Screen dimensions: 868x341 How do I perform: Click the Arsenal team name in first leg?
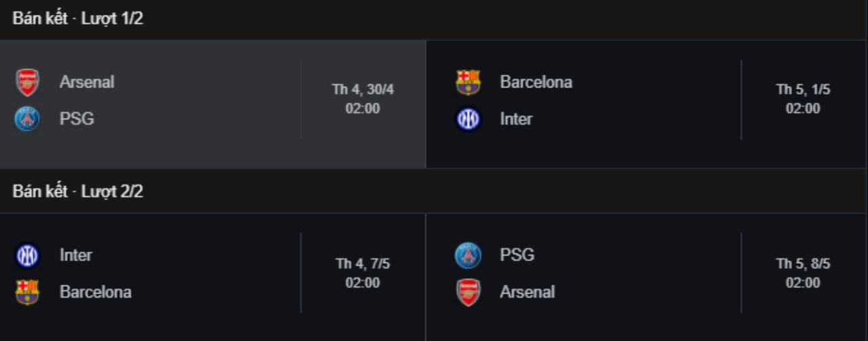[87, 82]
